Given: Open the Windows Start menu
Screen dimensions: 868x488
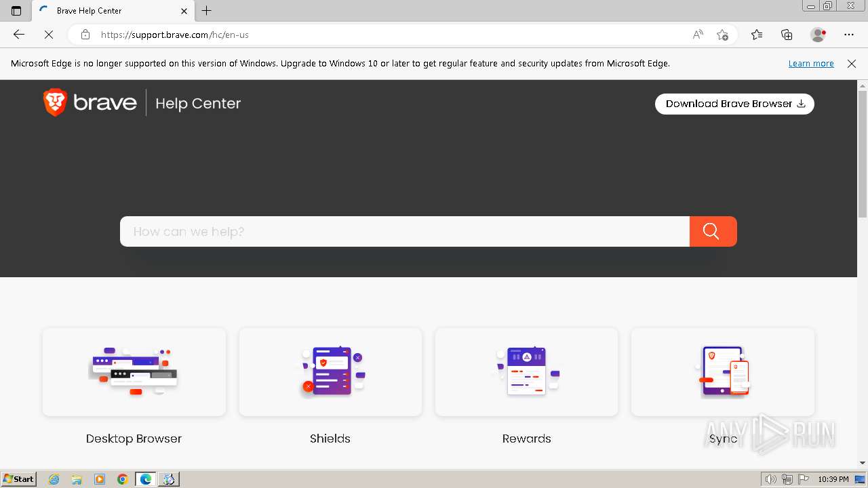Looking at the screenshot, I should point(18,479).
